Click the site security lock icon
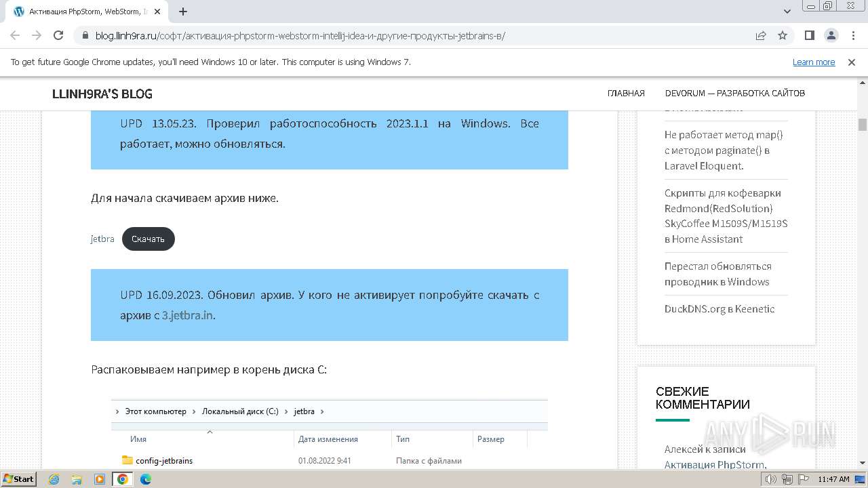 pos(85,35)
